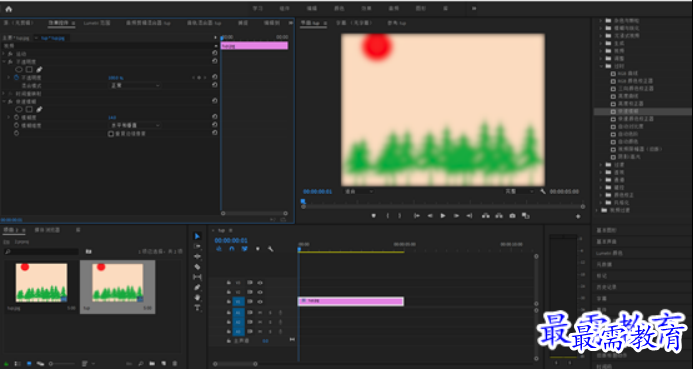The width and height of the screenshot is (693, 369).
Task: Expand the Time Remapping group
Action: [x=4, y=94]
